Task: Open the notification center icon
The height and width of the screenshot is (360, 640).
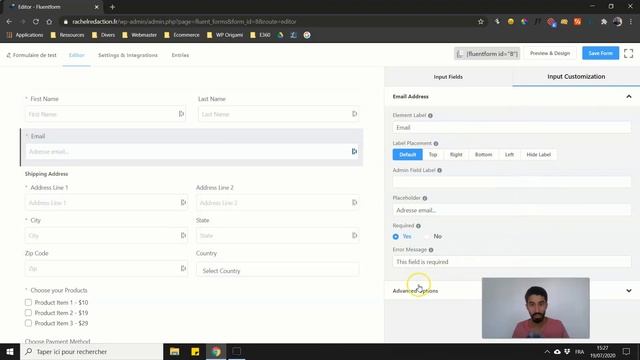Action: [627, 351]
